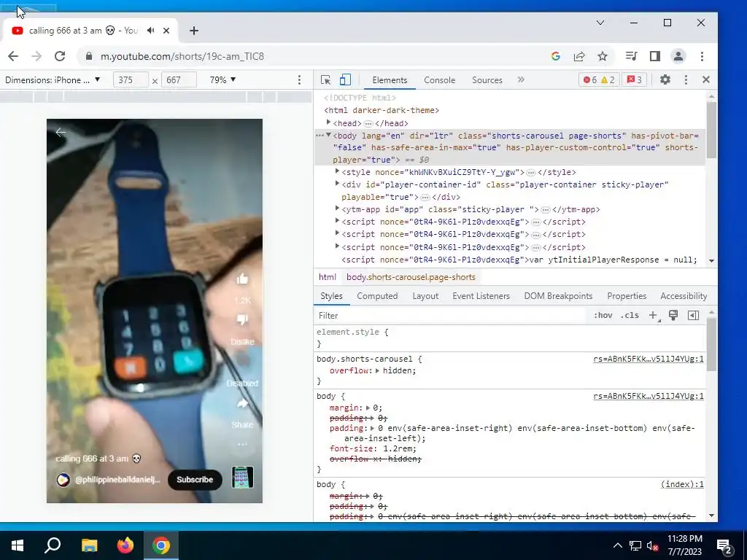Open the Accessibility tab
The height and width of the screenshot is (560, 747).
(684, 296)
